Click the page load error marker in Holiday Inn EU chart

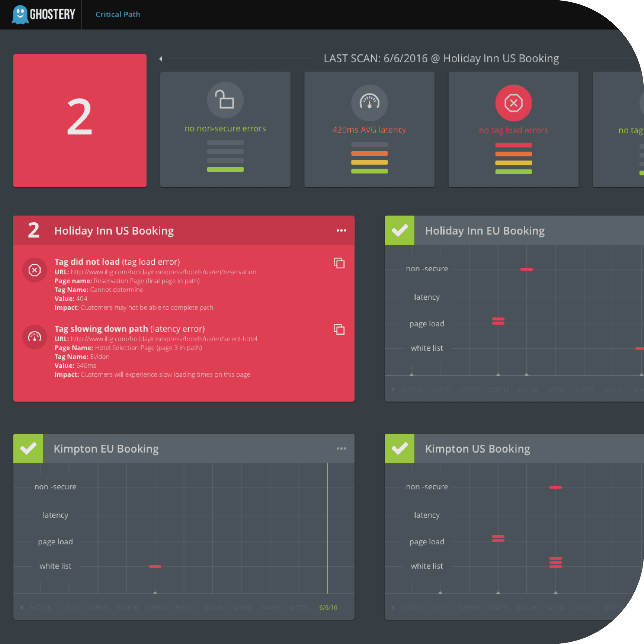(x=498, y=321)
